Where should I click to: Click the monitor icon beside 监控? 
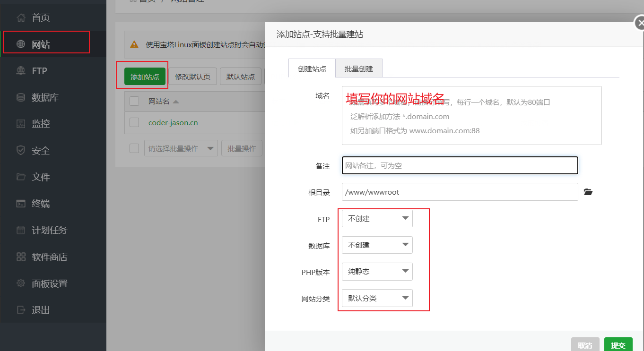tap(21, 124)
